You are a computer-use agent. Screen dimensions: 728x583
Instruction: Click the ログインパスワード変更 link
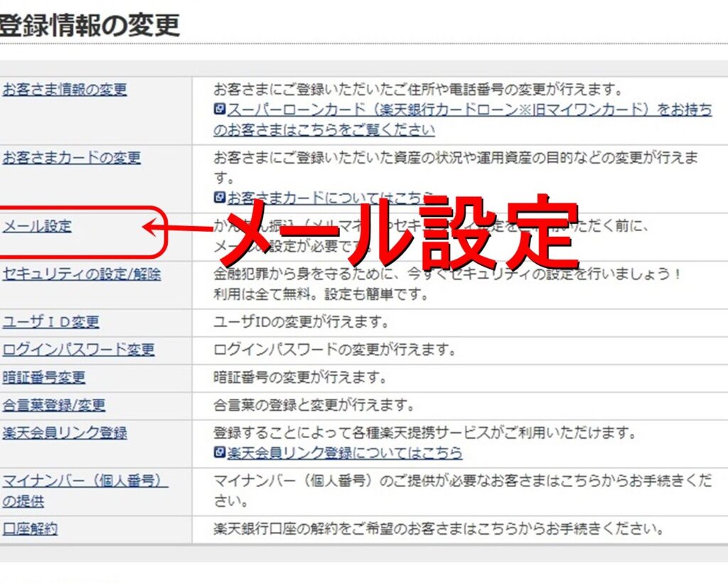pyautogui.click(x=78, y=350)
